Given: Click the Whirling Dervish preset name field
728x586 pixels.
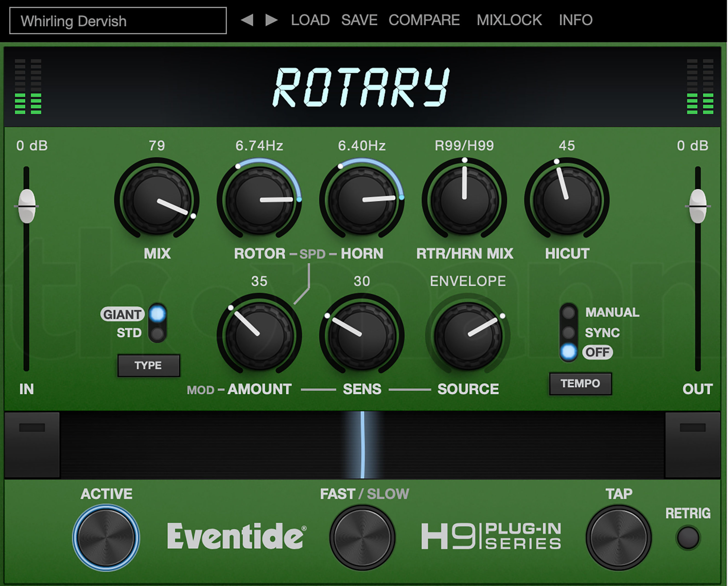Looking at the screenshot, I should click(x=118, y=21).
